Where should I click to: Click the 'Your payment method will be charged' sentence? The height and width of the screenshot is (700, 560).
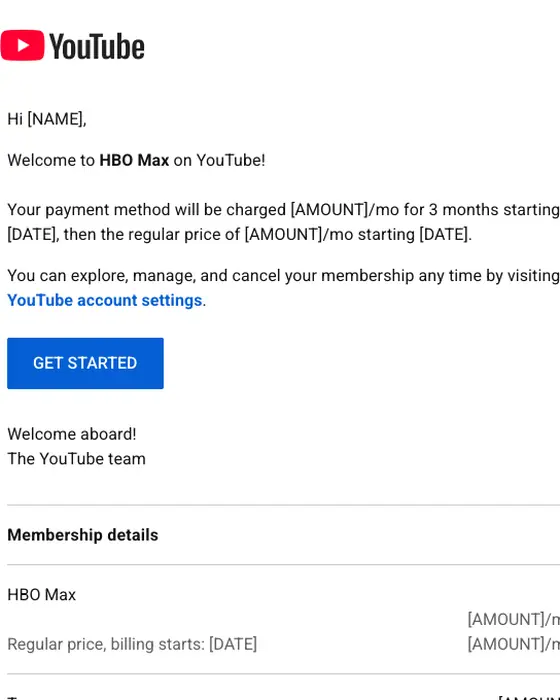click(284, 222)
